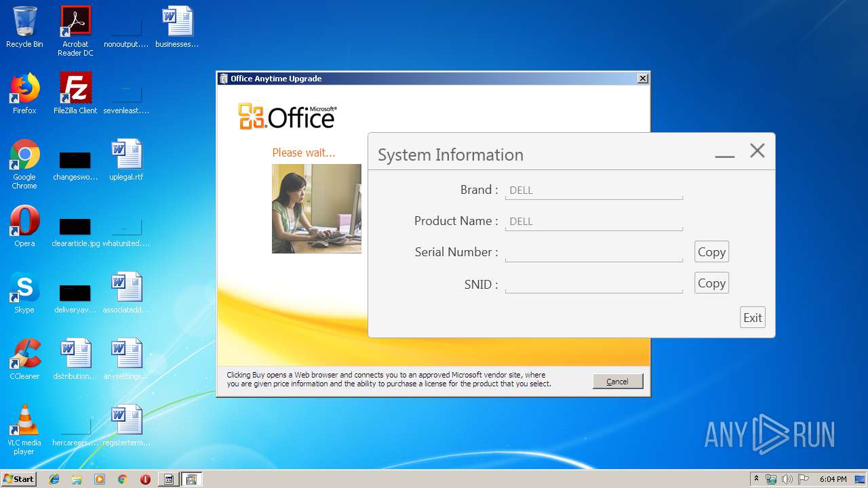Open Internet Explorer from taskbar
Image resolution: width=868 pixels, height=488 pixels.
(x=54, y=479)
